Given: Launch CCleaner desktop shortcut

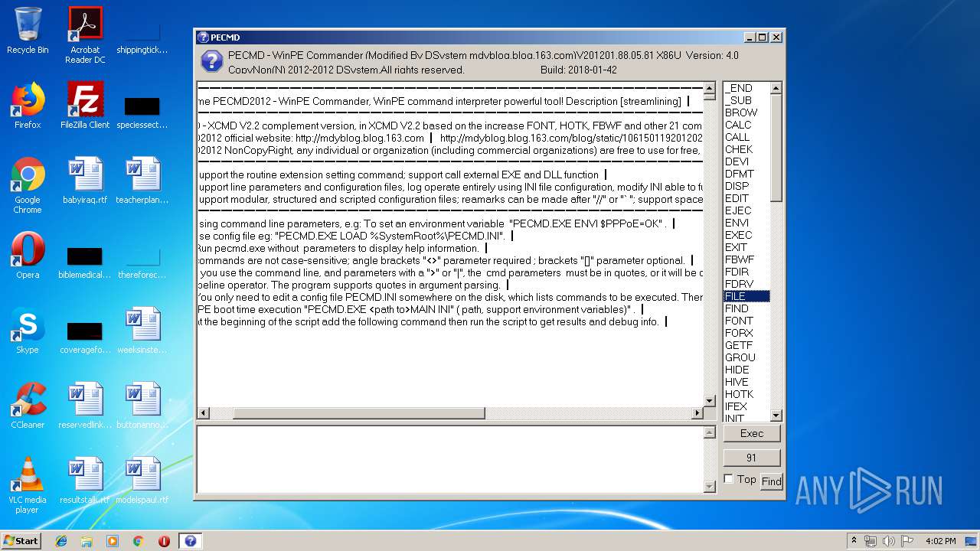Looking at the screenshot, I should tap(28, 406).
